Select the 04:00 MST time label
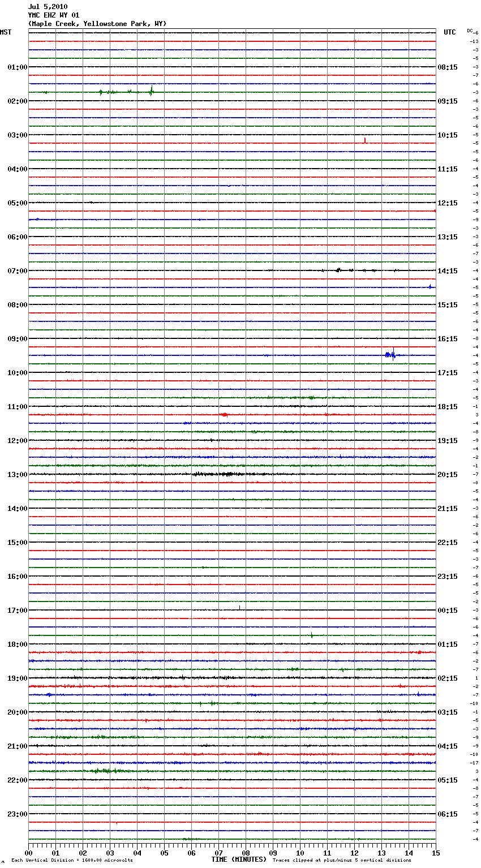This screenshot has width=481, height=868. pos(18,169)
